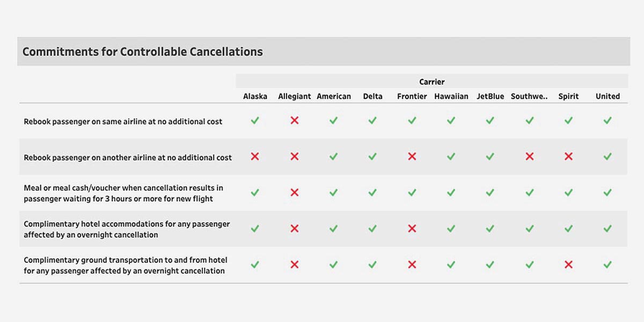Click Alaska's red X for another-airline rebooking
644x322 pixels.
click(255, 157)
